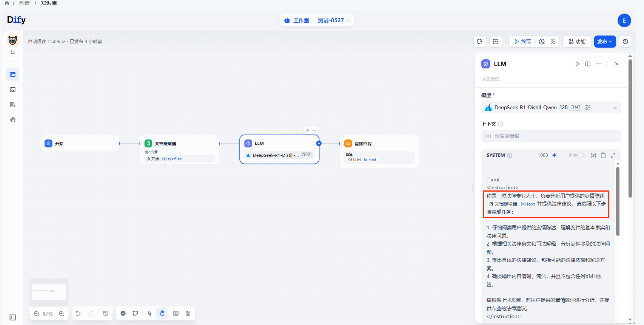Switch to pointer mode
This screenshot has width=644, height=325.
149,313
